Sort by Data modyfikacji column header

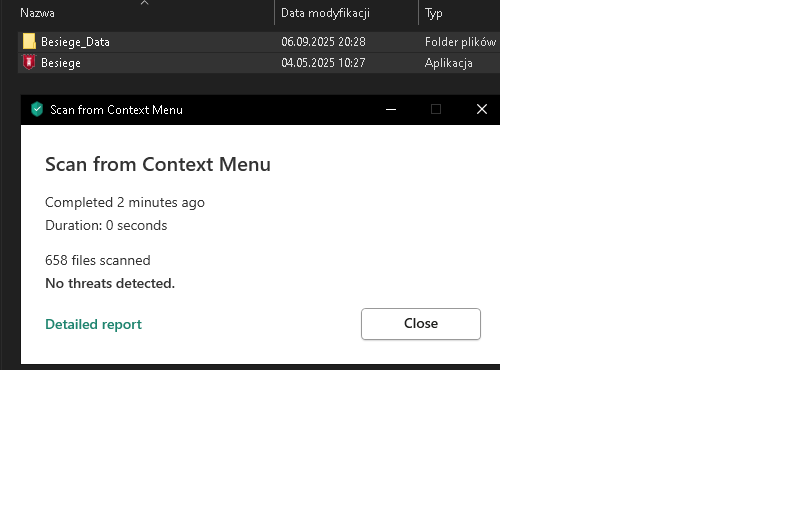coord(325,13)
